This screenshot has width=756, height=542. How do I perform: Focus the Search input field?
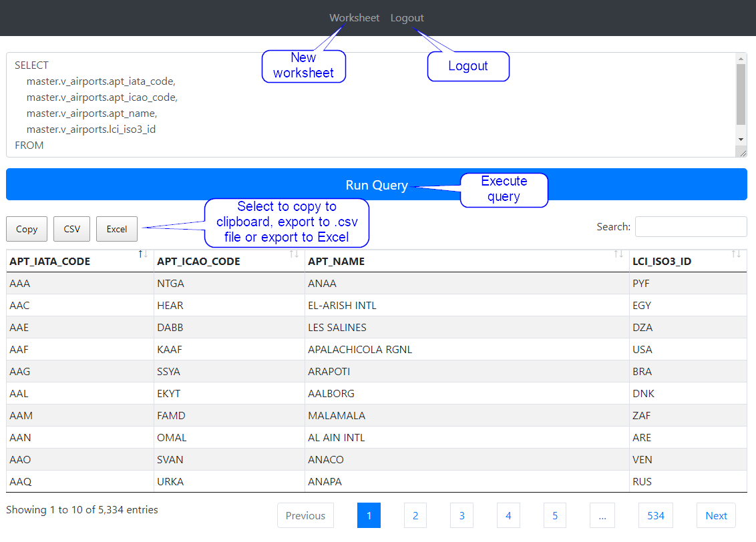pyautogui.click(x=691, y=226)
